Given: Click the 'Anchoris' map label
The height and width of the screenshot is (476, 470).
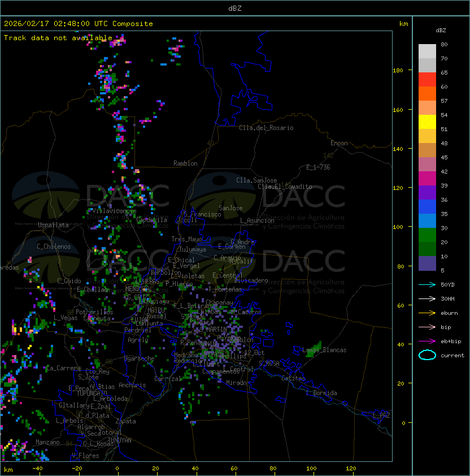Looking at the screenshot, I should tap(132, 385).
